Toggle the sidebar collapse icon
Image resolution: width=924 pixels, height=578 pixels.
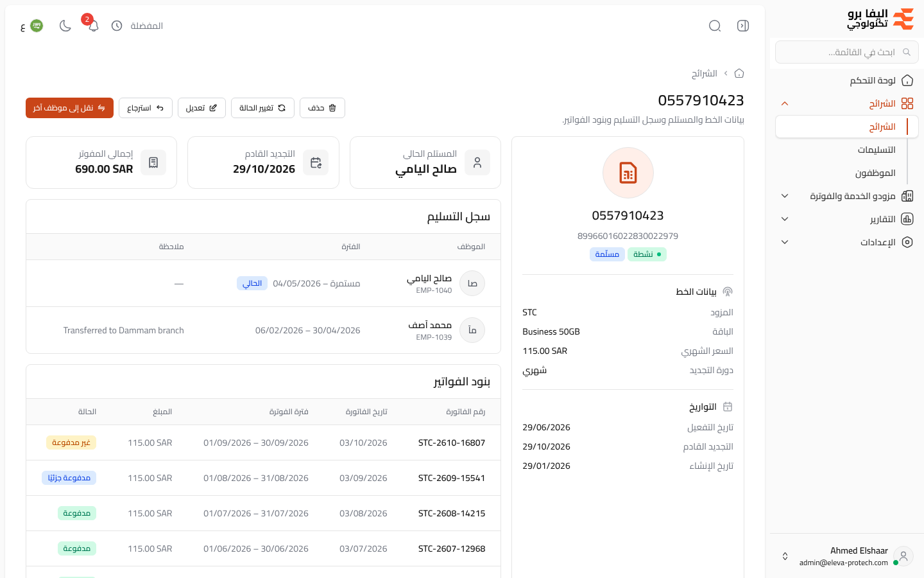pyautogui.click(x=743, y=26)
